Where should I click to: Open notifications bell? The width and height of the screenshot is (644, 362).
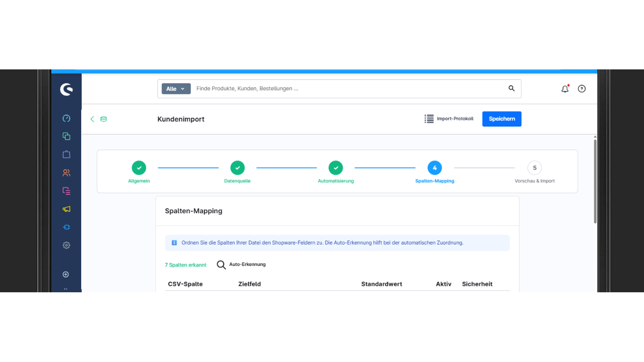pos(565,88)
